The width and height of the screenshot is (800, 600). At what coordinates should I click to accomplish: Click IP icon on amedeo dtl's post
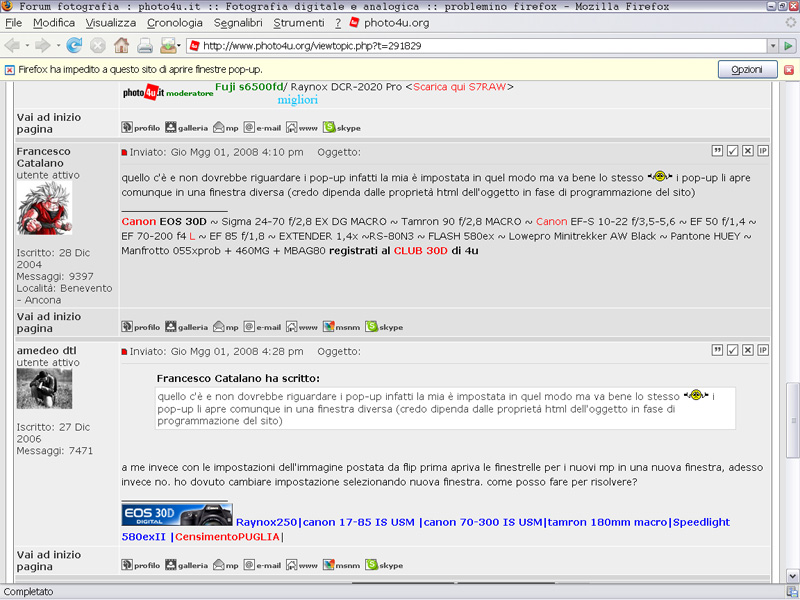pos(763,350)
